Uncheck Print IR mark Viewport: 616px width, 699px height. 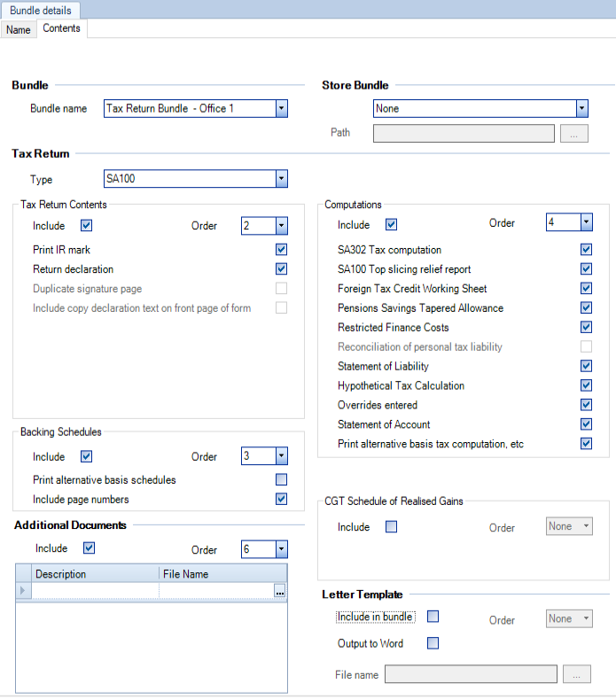[x=281, y=249]
